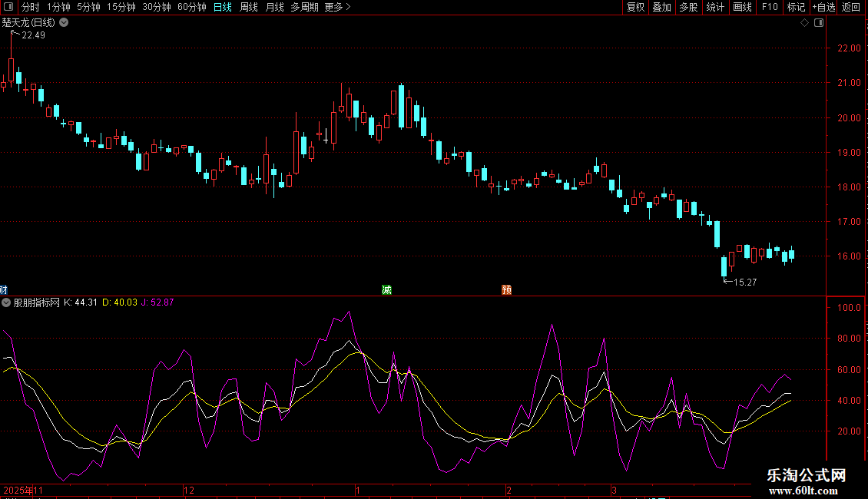Screen dimensions: 868x499
Task: Switch to the 周线 weekly tab
Action: tap(249, 8)
